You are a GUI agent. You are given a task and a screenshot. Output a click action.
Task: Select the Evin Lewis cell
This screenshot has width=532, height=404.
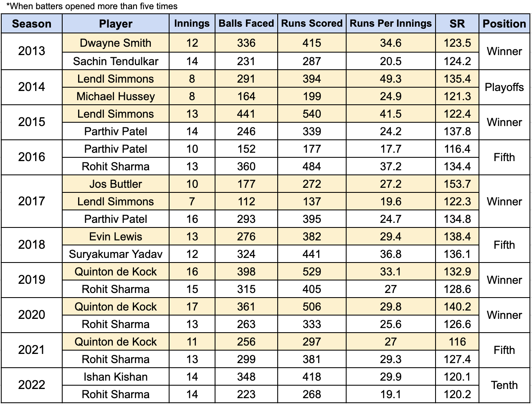click(x=116, y=237)
